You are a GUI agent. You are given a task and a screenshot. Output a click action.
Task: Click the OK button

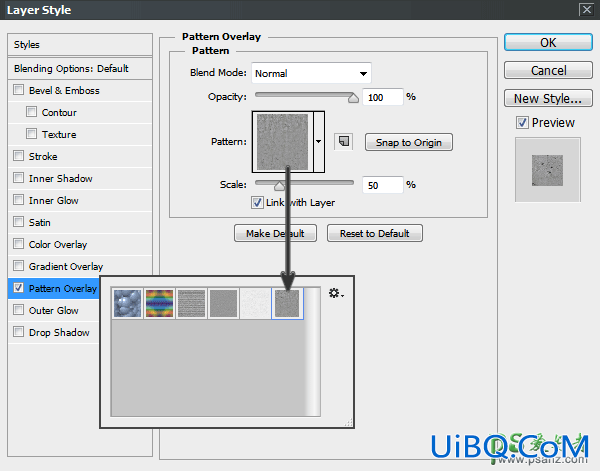point(548,42)
